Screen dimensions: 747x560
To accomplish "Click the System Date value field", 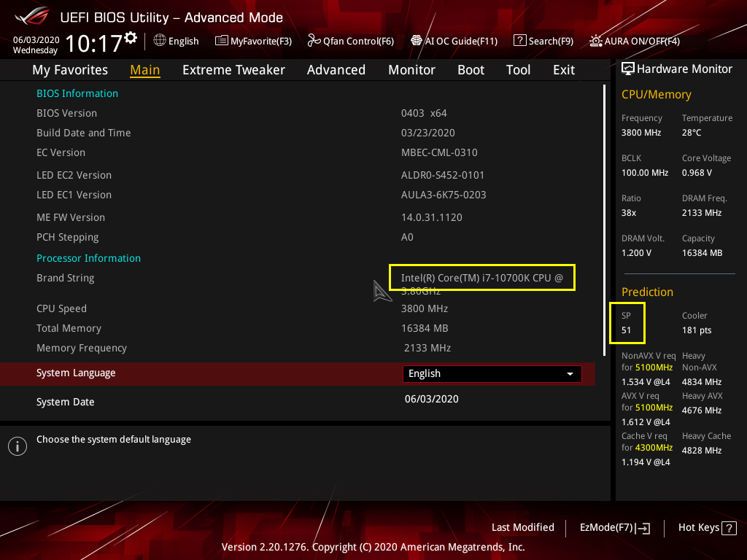I will click(x=431, y=399).
